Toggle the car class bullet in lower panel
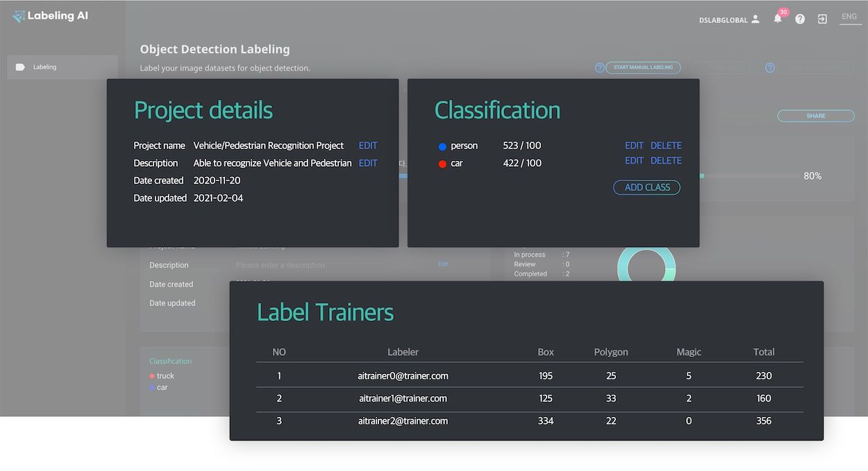 click(x=151, y=387)
